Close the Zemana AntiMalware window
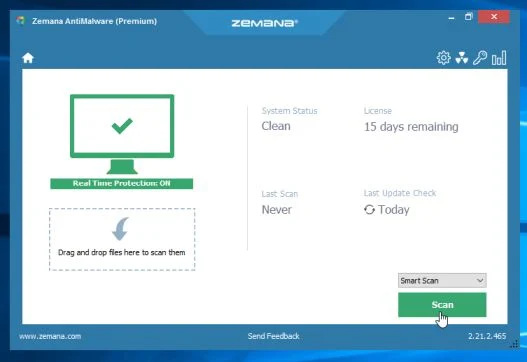Image resolution: width=527 pixels, height=362 pixels. click(x=494, y=17)
